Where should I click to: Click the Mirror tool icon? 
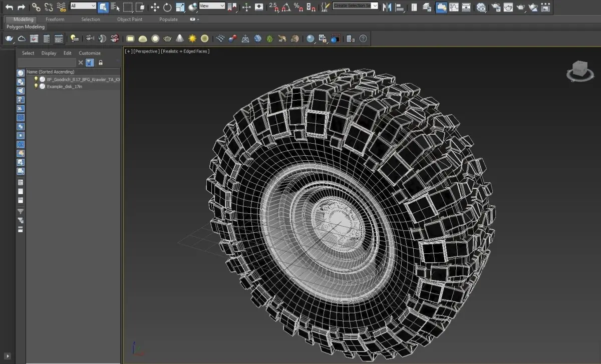(387, 7)
